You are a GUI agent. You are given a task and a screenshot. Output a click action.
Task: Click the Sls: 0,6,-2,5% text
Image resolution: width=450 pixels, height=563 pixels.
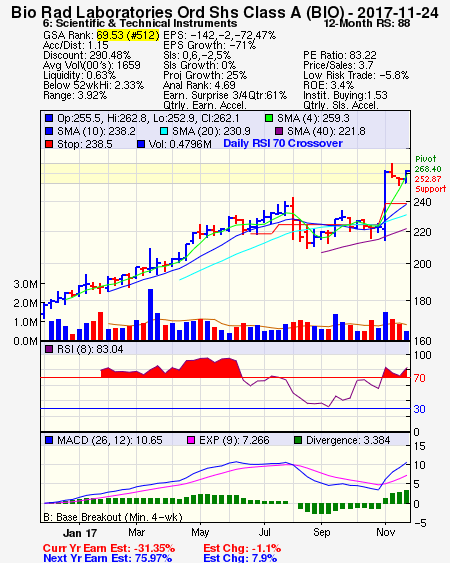tap(197, 55)
